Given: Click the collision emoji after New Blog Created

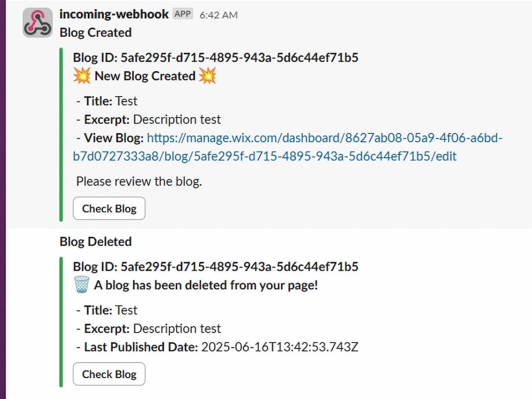Looking at the screenshot, I should (x=207, y=76).
